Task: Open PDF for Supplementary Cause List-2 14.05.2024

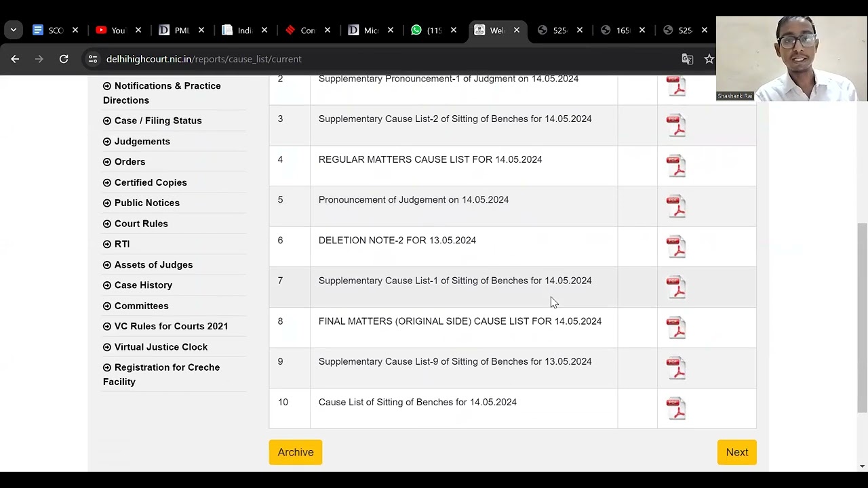Action: [x=676, y=126]
